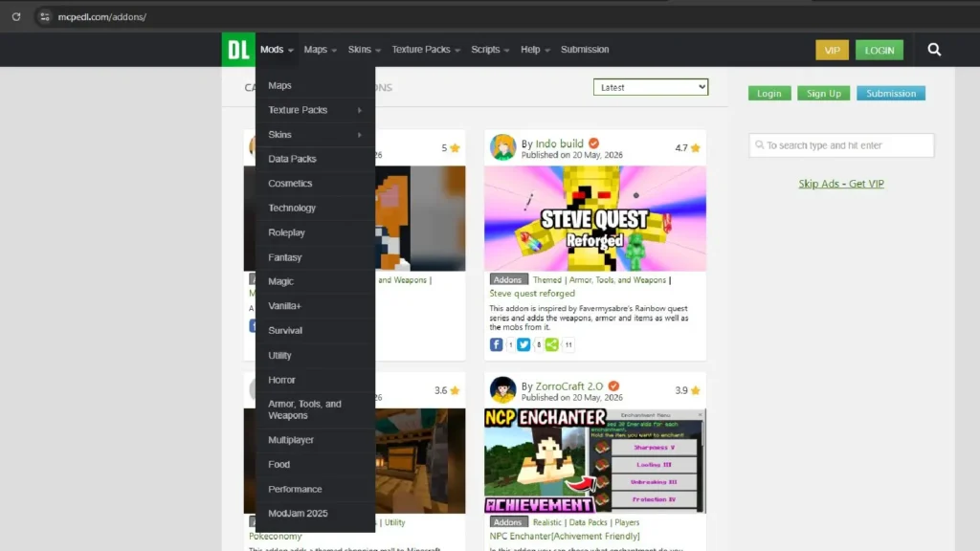Select Food menu entry
Screen dimensions: 980x551
pos(315,464)
